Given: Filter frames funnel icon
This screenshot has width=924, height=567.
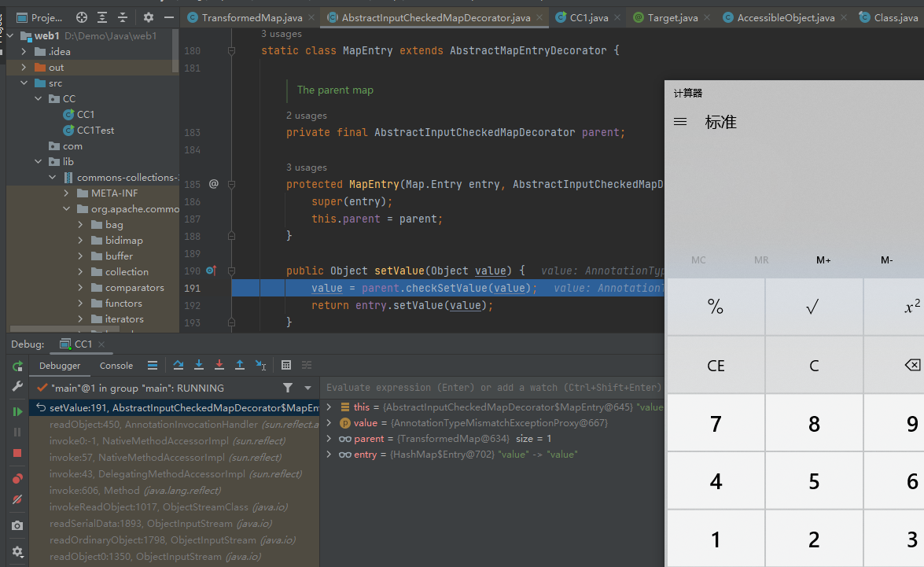Looking at the screenshot, I should click(288, 388).
